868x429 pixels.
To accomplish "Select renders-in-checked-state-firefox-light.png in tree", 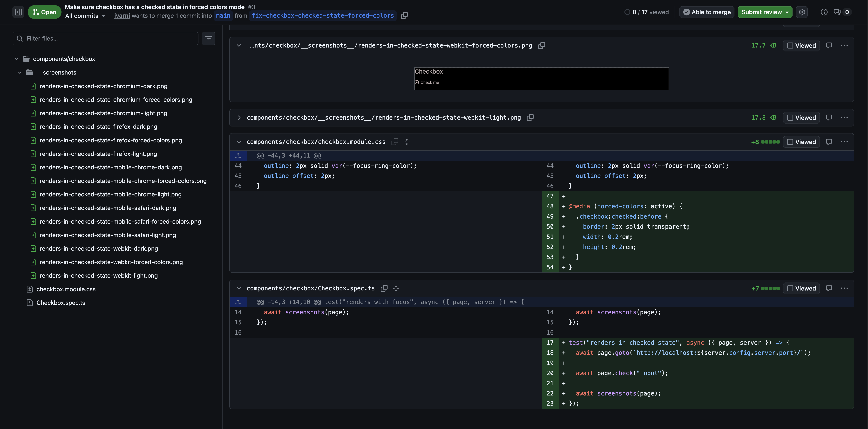I will [x=98, y=154].
